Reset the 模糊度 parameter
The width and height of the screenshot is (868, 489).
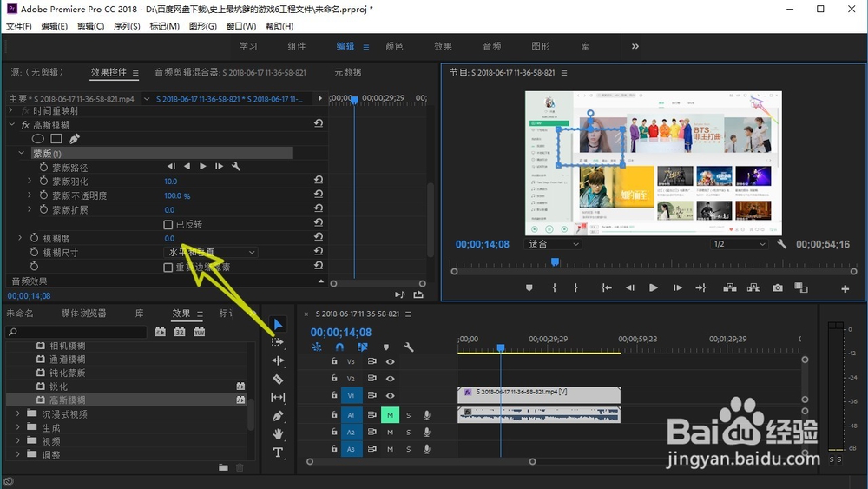click(319, 237)
